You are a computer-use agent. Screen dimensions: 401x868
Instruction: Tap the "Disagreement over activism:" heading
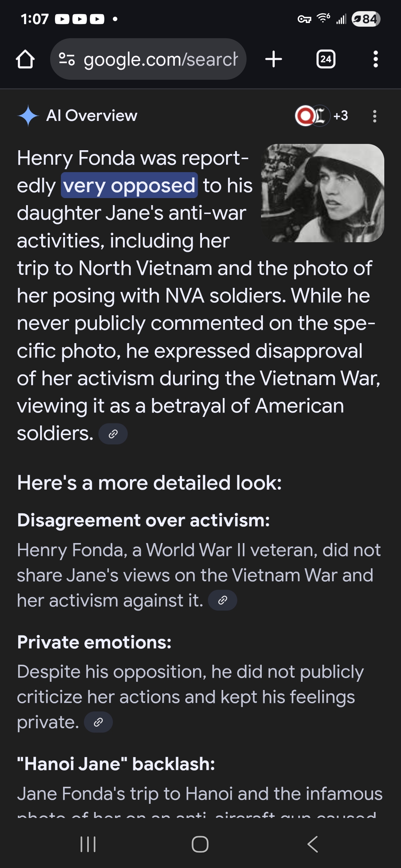pyautogui.click(x=143, y=520)
